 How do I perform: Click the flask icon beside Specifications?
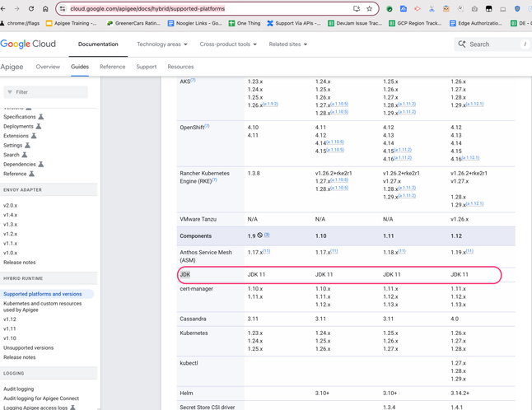point(40,117)
